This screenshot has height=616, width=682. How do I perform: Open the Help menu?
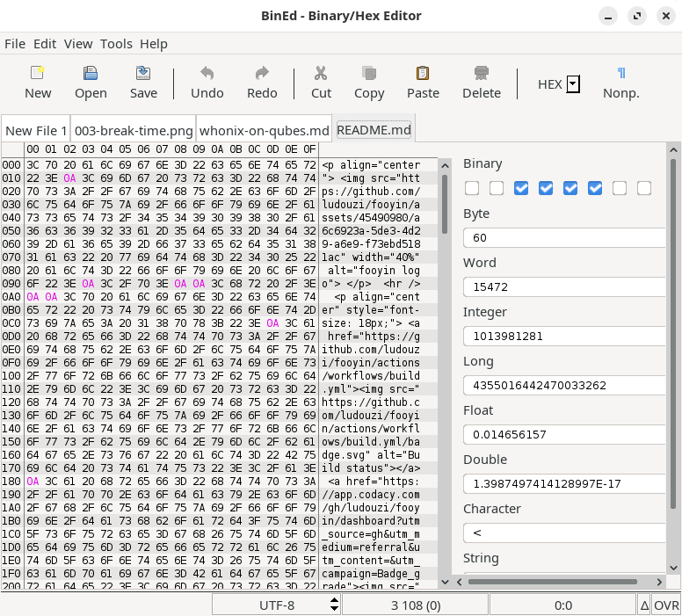coord(154,44)
